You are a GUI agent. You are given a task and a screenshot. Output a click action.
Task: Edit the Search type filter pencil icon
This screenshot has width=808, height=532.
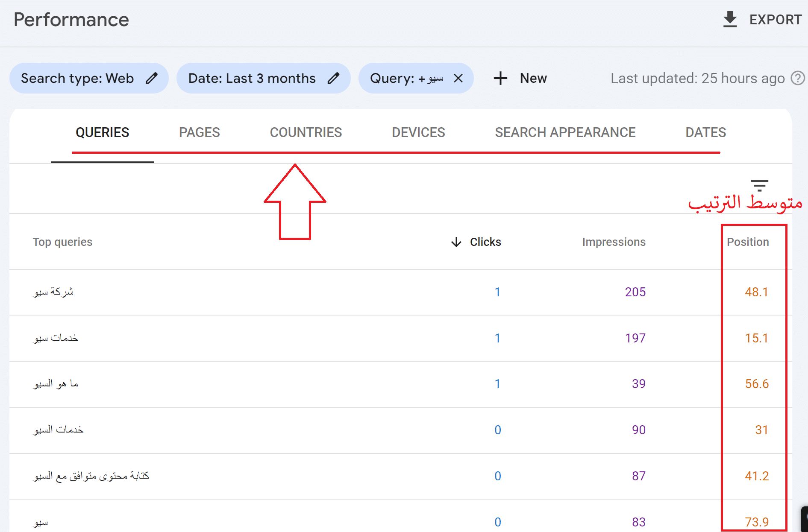[x=152, y=78]
